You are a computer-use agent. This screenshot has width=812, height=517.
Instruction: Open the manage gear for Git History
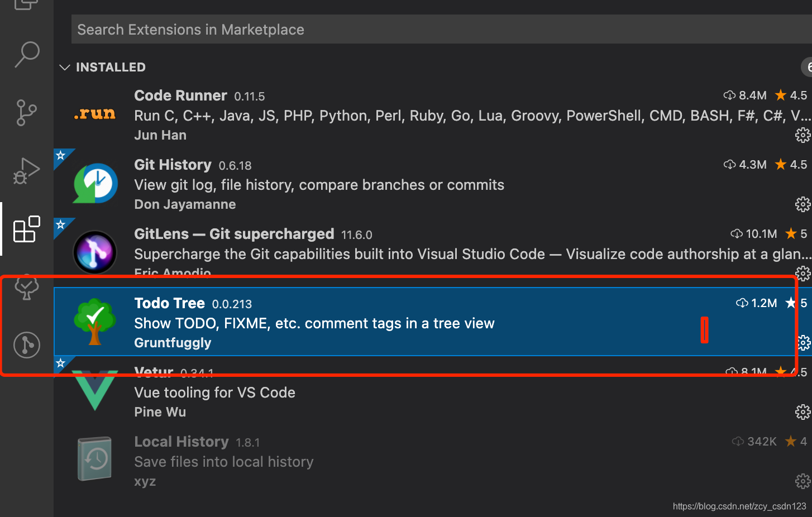(803, 204)
